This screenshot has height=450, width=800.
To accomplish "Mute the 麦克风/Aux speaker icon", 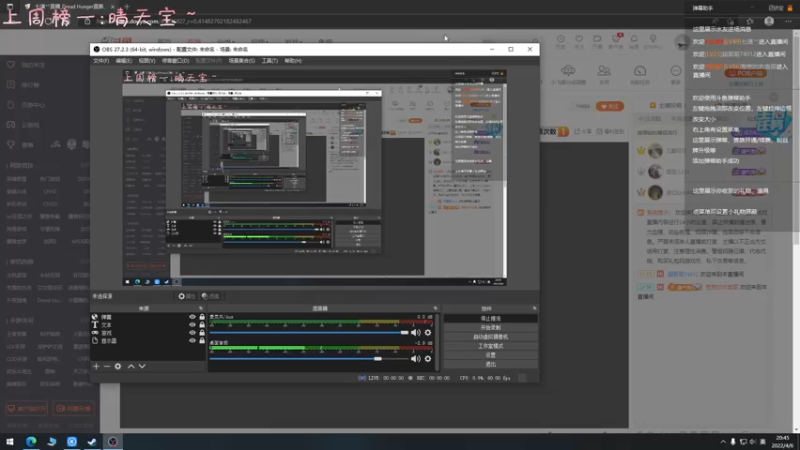I will pyautogui.click(x=416, y=333).
